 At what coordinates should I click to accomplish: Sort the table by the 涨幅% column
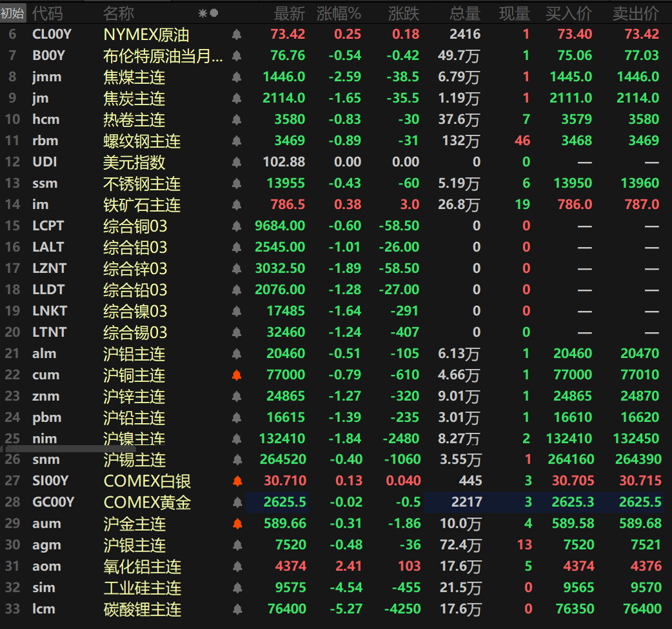click(x=339, y=13)
